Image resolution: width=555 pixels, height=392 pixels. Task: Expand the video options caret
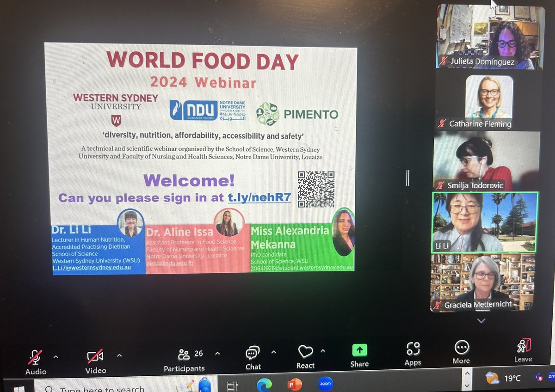tap(119, 355)
